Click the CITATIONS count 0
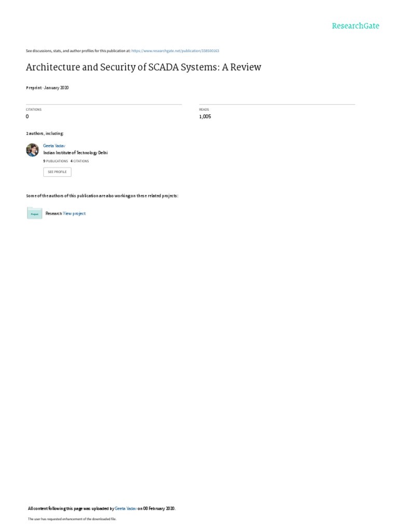The height and width of the screenshot is (532, 399). (28, 116)
